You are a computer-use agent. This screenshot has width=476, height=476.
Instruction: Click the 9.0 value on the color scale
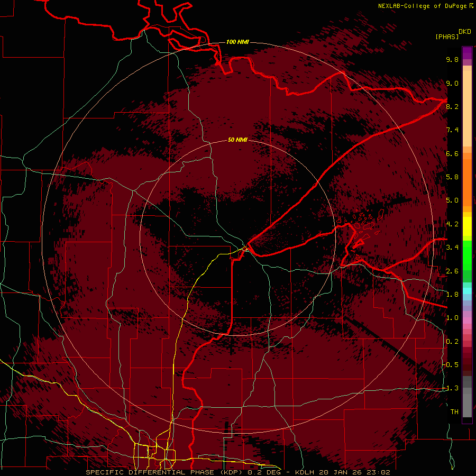click(452, 83)
